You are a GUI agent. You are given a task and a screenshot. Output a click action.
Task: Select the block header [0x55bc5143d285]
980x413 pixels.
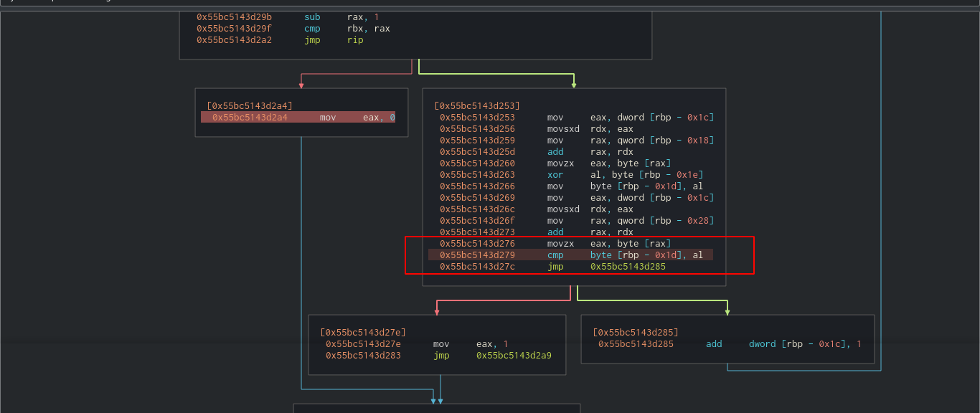(x=636, y=333)
